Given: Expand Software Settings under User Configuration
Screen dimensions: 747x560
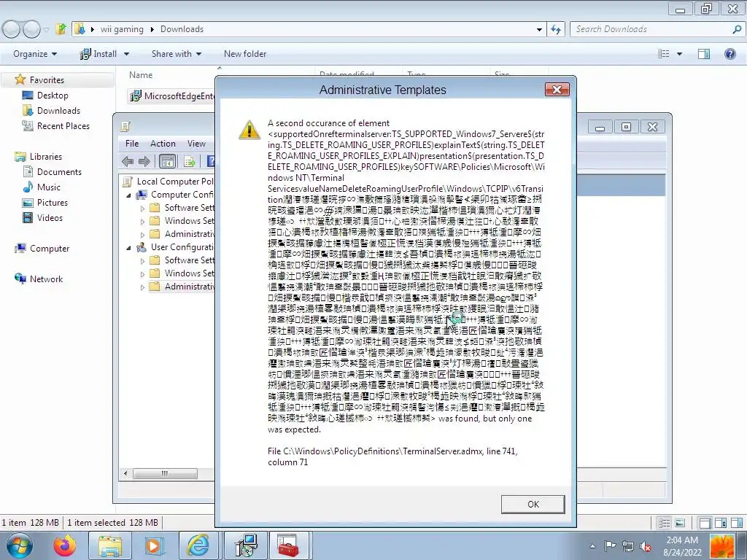Looking at the screenshot, I should 142,261.
